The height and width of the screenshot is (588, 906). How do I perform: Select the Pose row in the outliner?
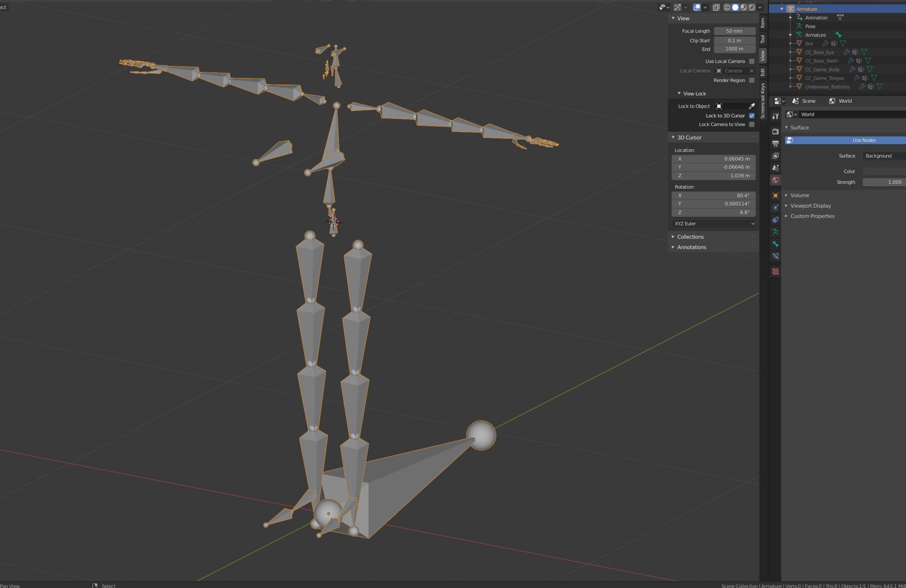tap(810, 26)
